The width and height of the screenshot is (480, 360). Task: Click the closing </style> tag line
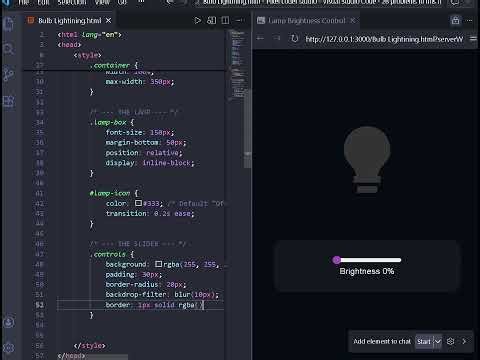point(89,346)
